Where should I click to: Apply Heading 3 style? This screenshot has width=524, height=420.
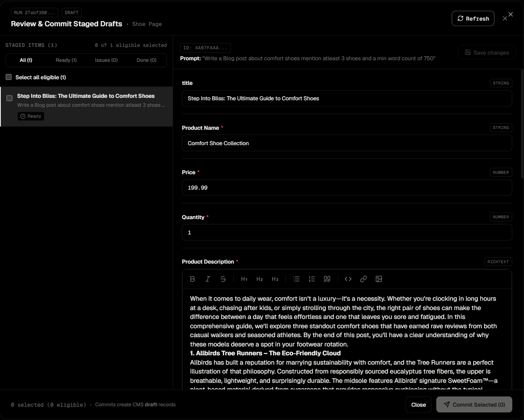point(275,279)
